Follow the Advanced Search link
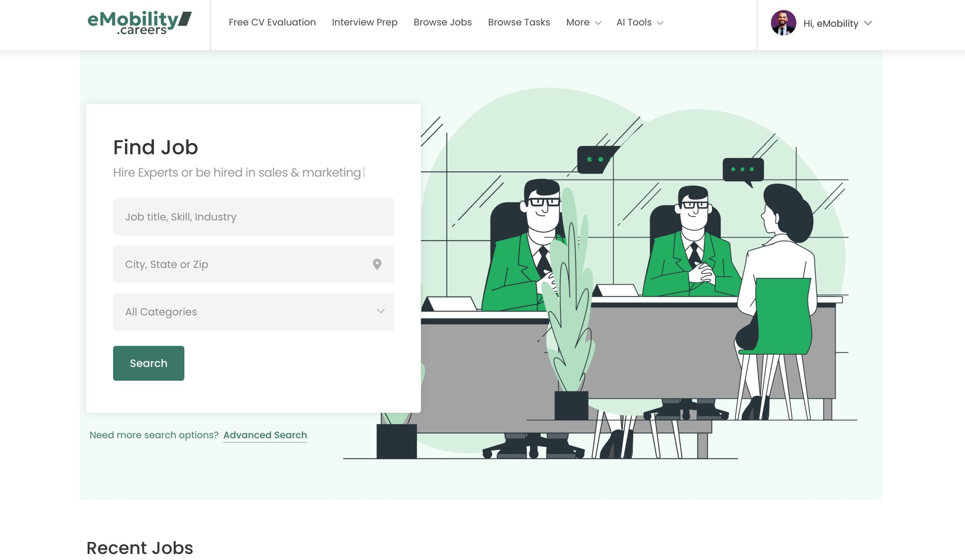Viewport: 965px width, 560px height. tap(265, 435)
